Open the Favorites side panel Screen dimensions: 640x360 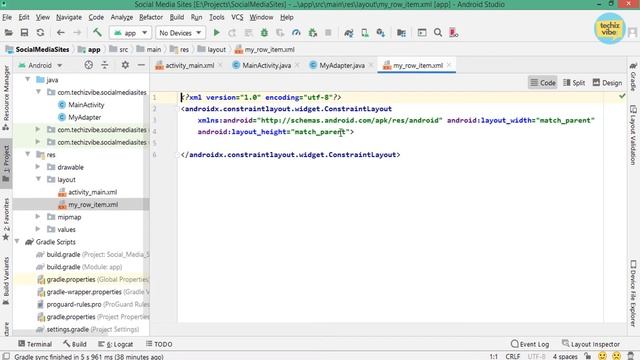(x=6, y=220)
